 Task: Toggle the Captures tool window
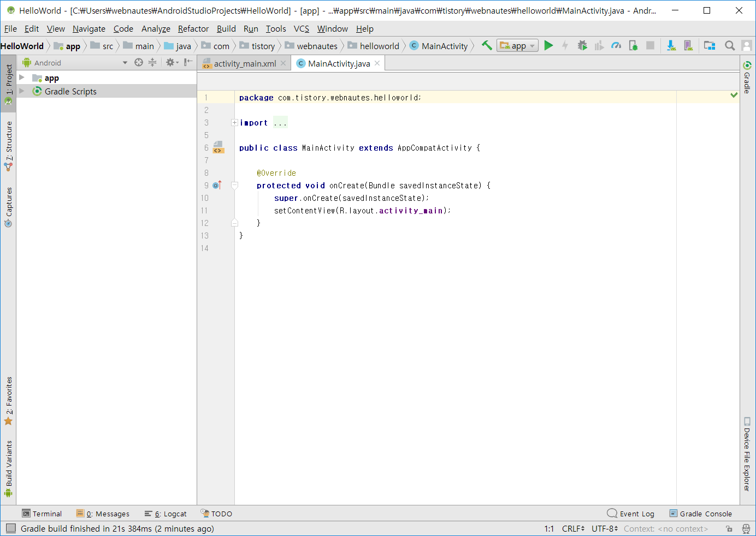8,207
